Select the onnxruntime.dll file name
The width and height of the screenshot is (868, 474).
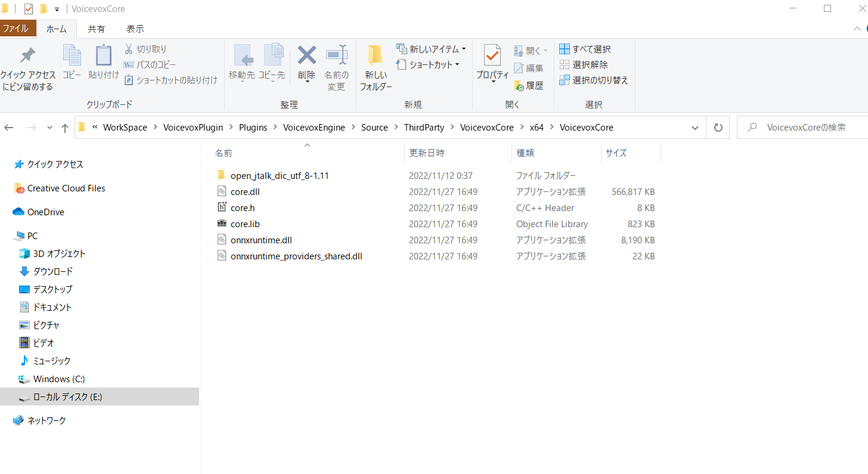pyautogui.click(x=261, y=240)
